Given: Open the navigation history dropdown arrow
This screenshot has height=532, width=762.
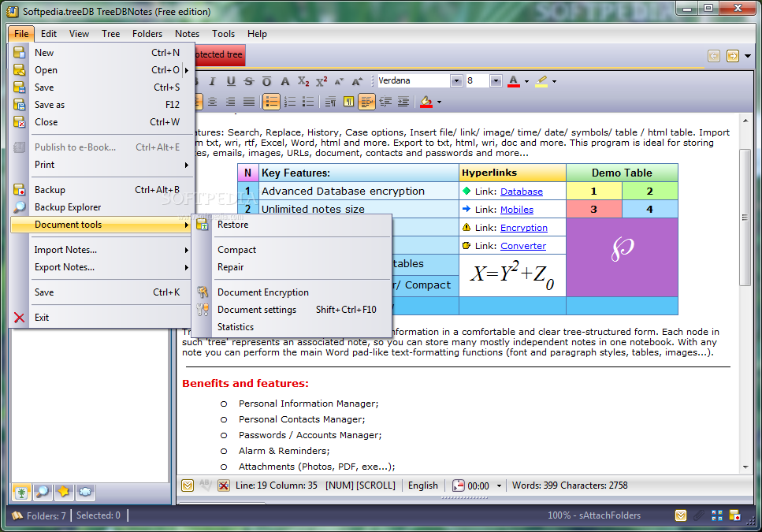Looking at the screenshot, I should point(748,57).
